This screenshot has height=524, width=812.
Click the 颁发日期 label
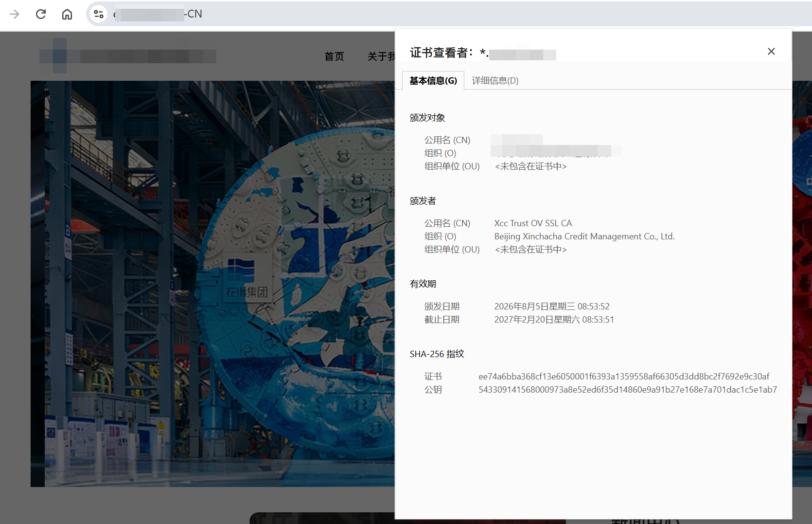442,307
